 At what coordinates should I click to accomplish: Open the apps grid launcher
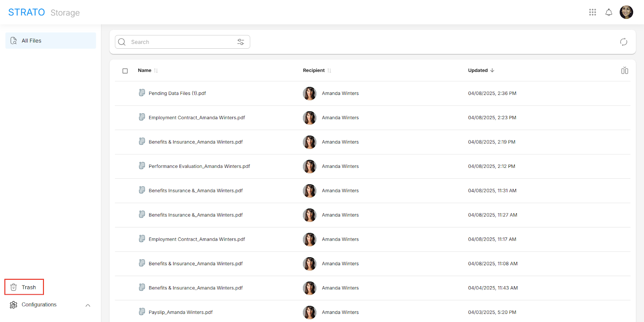pyautogui.click(x=592, y=12)
